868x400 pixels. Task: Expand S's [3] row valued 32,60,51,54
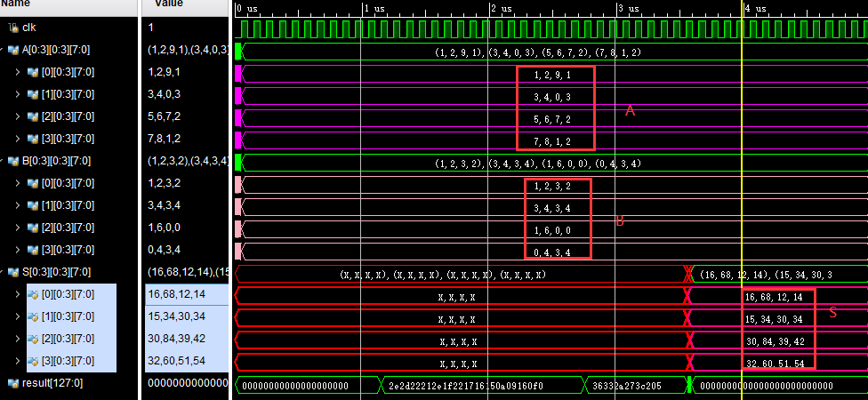(18, 361)
